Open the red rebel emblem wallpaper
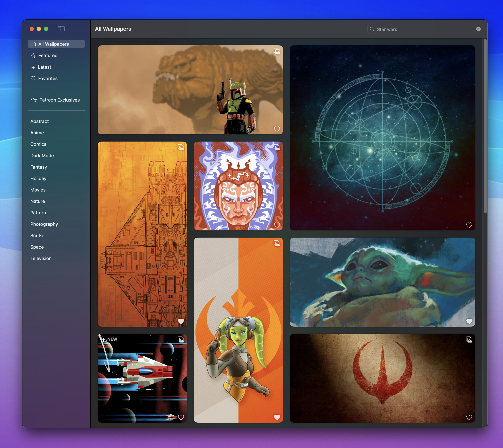The height and width of the screenshot is (448, 503). coord(382,378)
